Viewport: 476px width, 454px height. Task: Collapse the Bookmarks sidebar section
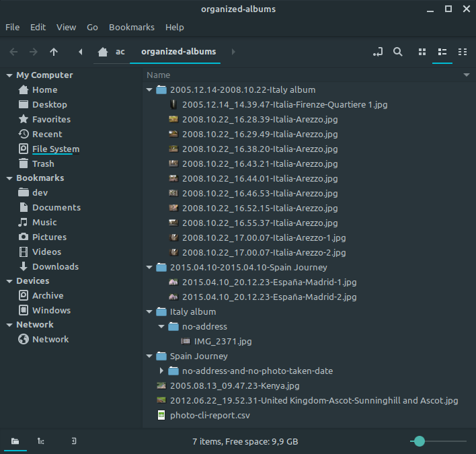[9, 178]
